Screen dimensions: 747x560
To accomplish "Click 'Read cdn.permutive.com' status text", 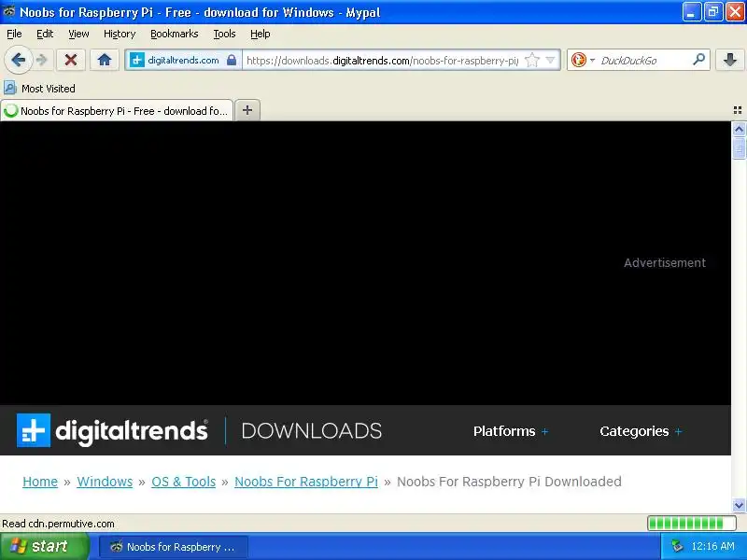I will (x=58, y=524).
